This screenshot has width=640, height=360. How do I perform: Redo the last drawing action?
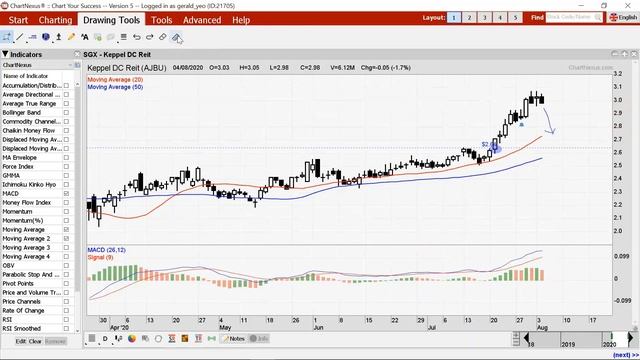click(150, 37)
